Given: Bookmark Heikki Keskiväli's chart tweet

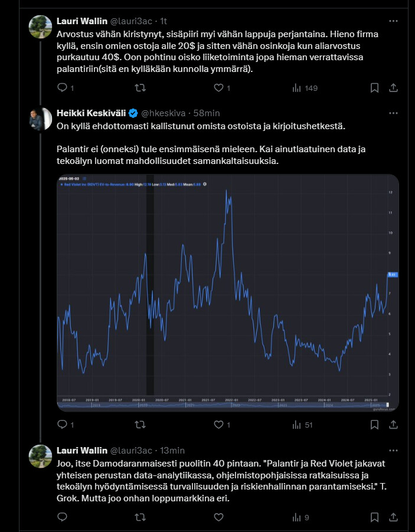Looking at the screenshot, I should [374, 424].
